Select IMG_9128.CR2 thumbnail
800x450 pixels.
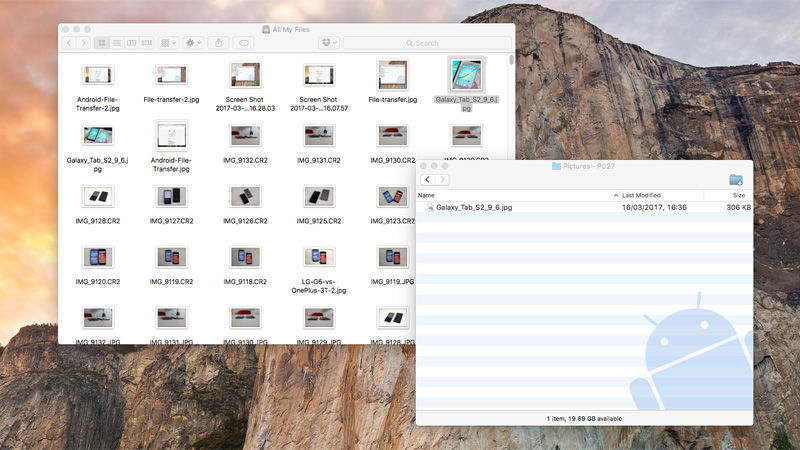point(97,196)
